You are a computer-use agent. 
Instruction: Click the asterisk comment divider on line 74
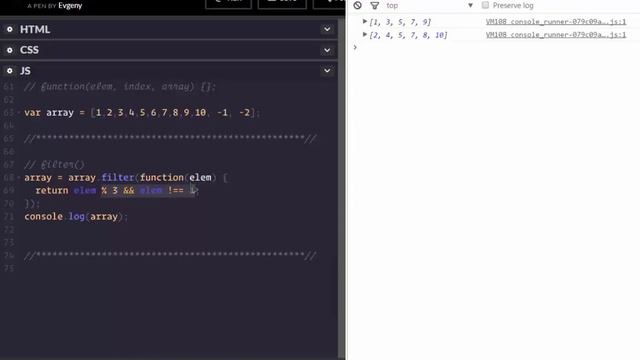170,256
